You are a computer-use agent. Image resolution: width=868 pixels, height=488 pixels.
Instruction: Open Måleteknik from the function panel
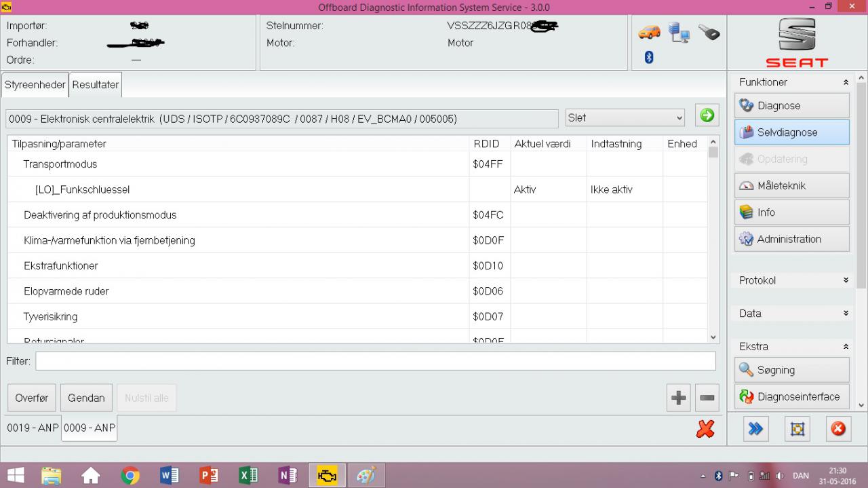(791, 186)
